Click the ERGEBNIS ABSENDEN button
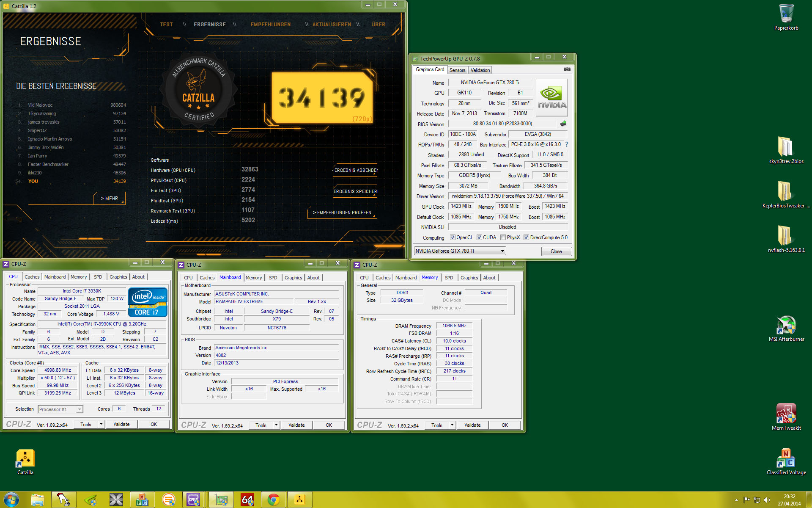The height and width of the screenshot is (508, 812). [x=355, y=170]
